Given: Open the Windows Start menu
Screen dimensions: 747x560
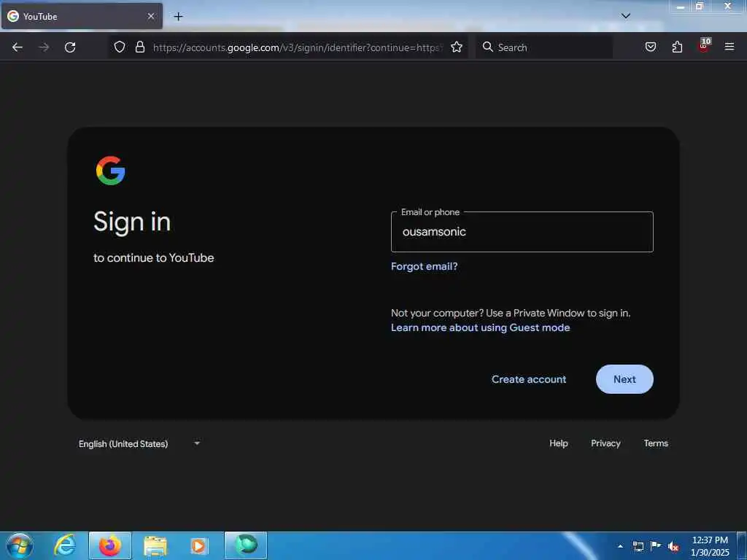Looking at the screenshot, I should pos(20,545).
